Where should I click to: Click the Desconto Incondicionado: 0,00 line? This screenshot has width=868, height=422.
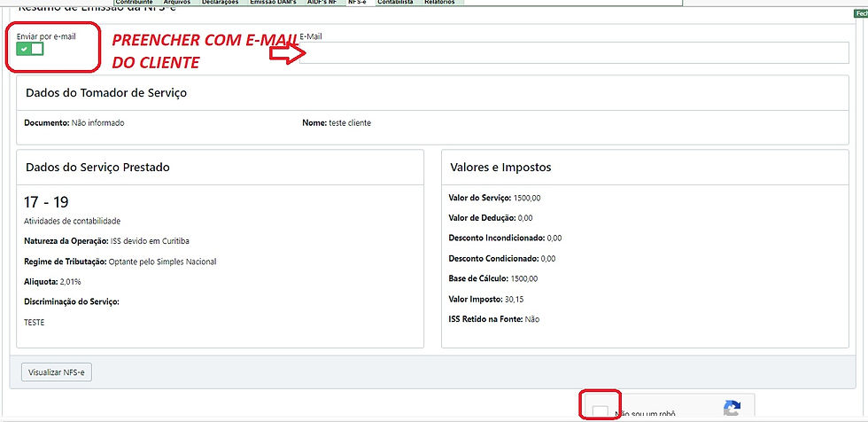[506, 238]
